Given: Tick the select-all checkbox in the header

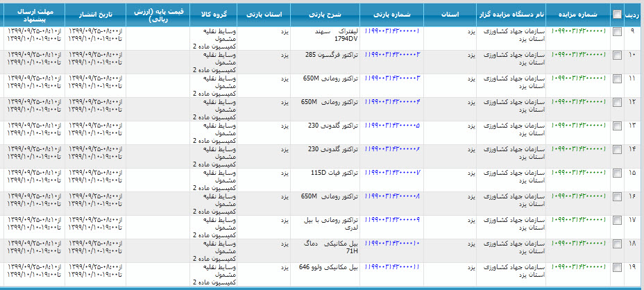Looking at the screenshot, I should tap(617, 14).
